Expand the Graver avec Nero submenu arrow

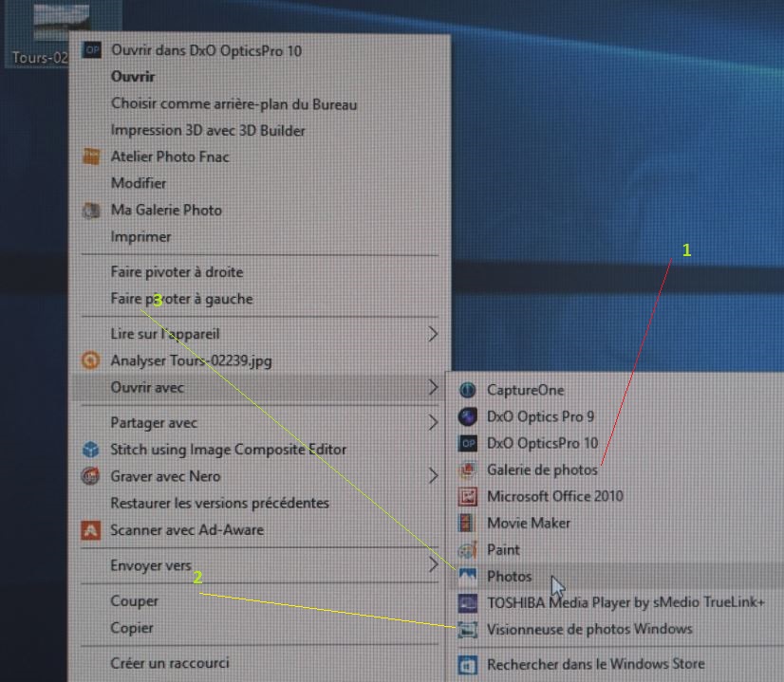[433, 476]
